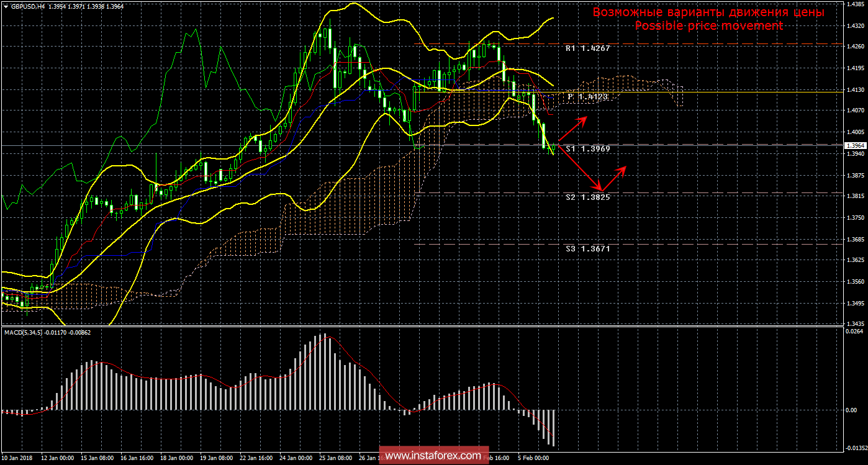Viewport: 868px width, 465px height.
Task: Select the R1 1.4267 resistance label
Action: pyautogui.click(x=587, y=48)
